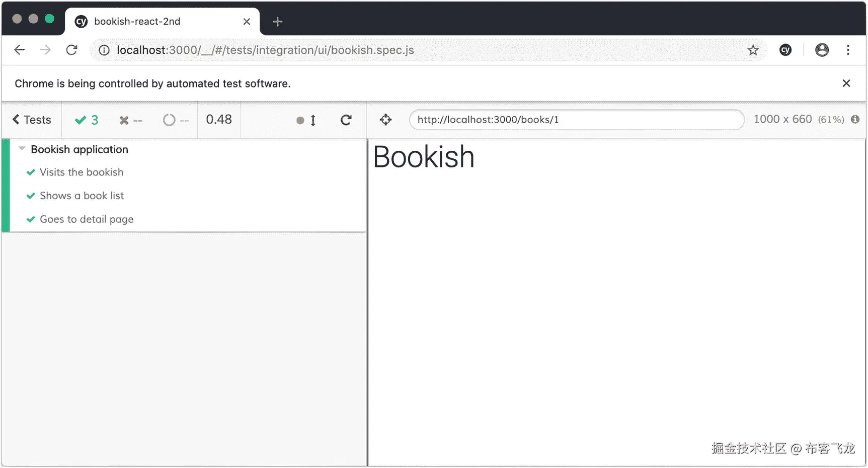Open the selector playground crosshair
Screen dimensions: 868x468
click(385, 120)
